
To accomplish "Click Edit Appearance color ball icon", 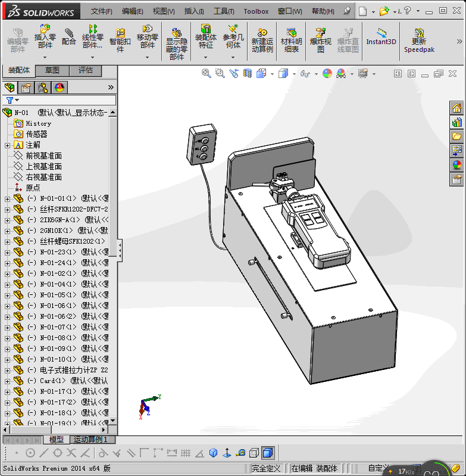I will pos(327,73).
